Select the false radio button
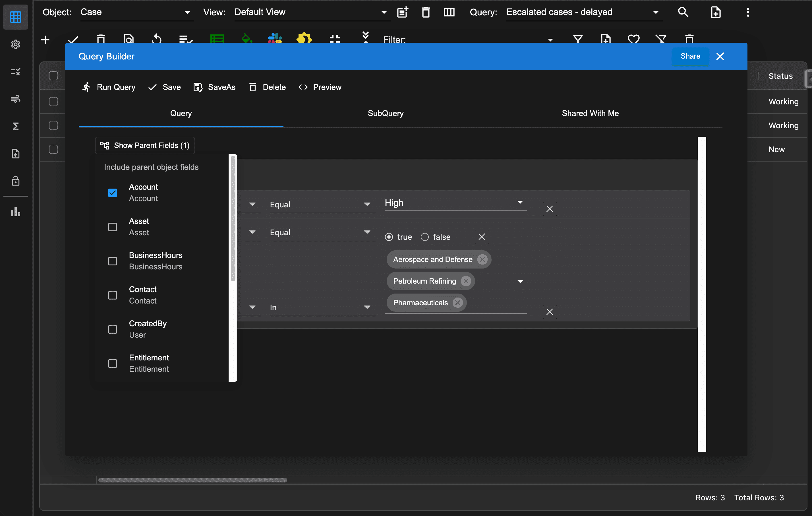The height and width of the screenshot is (516, 812). click(424, 237)
